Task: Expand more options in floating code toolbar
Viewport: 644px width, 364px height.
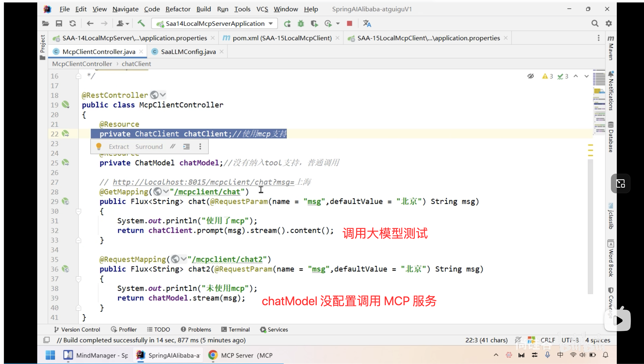Action: 200,146
